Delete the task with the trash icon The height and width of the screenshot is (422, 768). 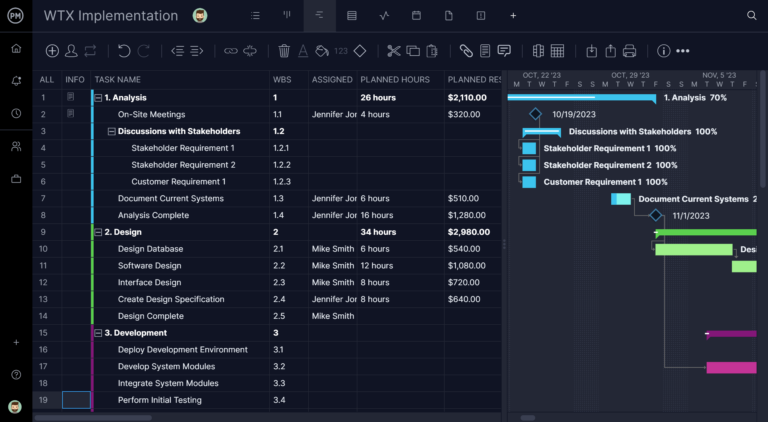coord(284,51)
